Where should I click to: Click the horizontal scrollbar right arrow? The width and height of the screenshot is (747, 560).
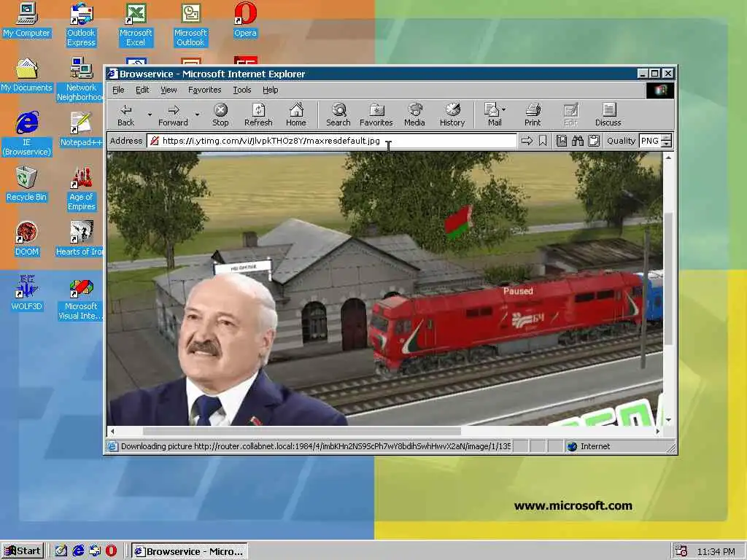pyautogui.click(x=657, y=431)
